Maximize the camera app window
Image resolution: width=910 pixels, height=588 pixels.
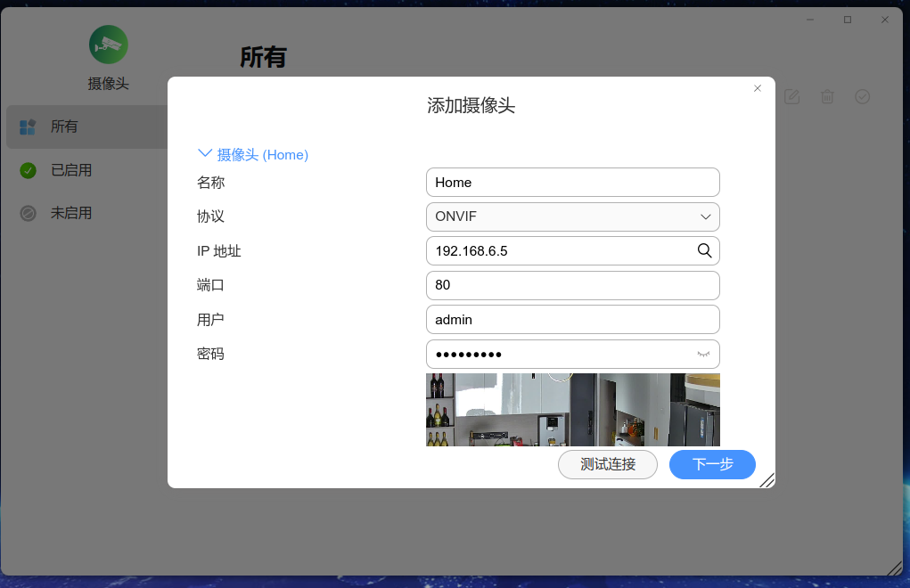pos(848,20)
